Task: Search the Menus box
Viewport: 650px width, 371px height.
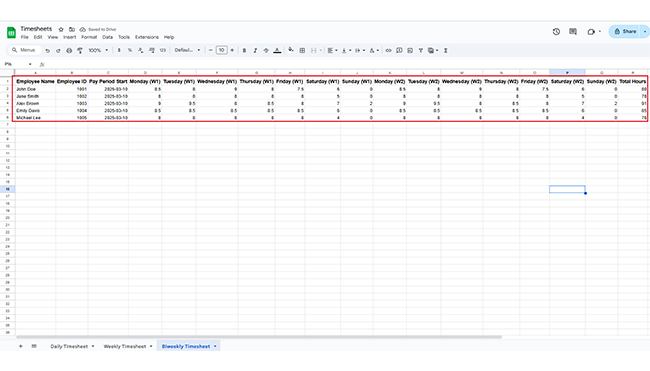Action: (25, 50)
